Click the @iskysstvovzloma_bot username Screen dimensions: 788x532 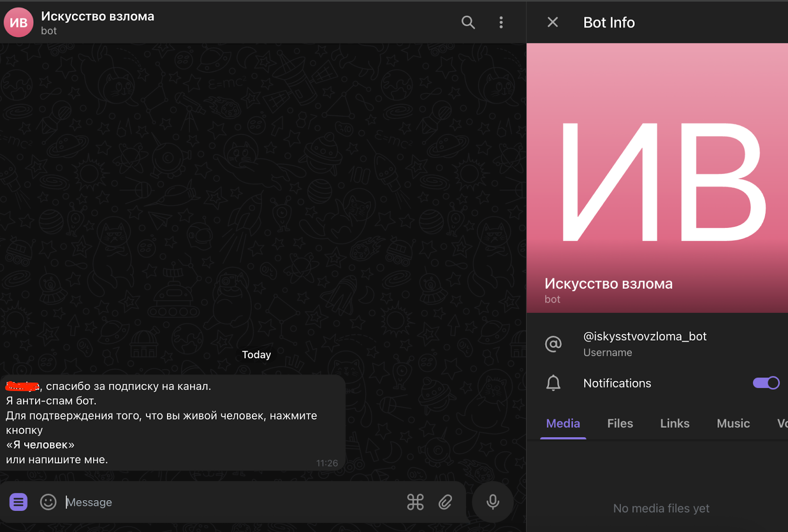click(x=645, y=337)
